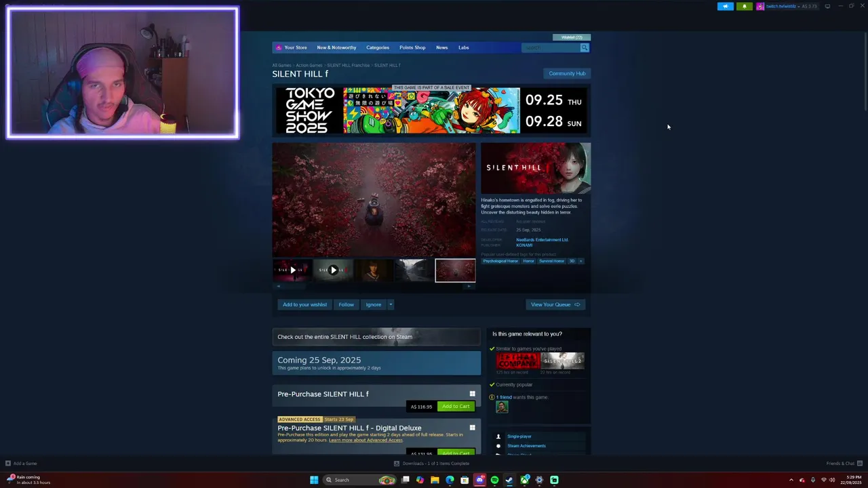Image resolution: width=868 pixels, height=488 pixels.
Task: Select the character portrait screenshot thumbnail
Action: [x=374, y=270]
